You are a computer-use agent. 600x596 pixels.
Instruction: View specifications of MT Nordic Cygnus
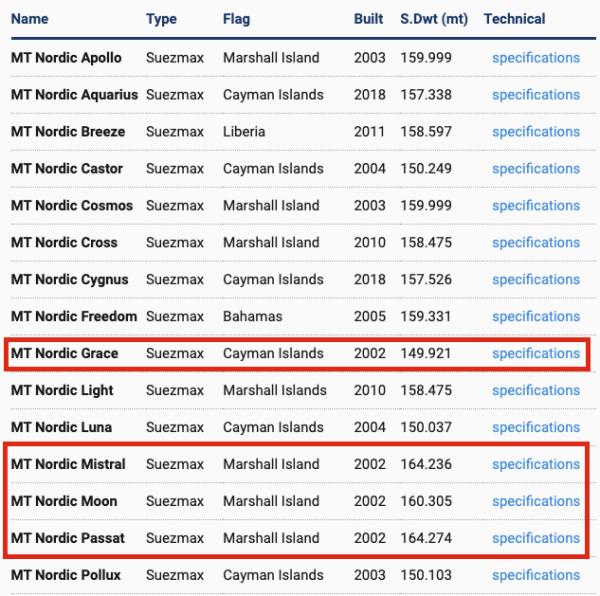535,280
